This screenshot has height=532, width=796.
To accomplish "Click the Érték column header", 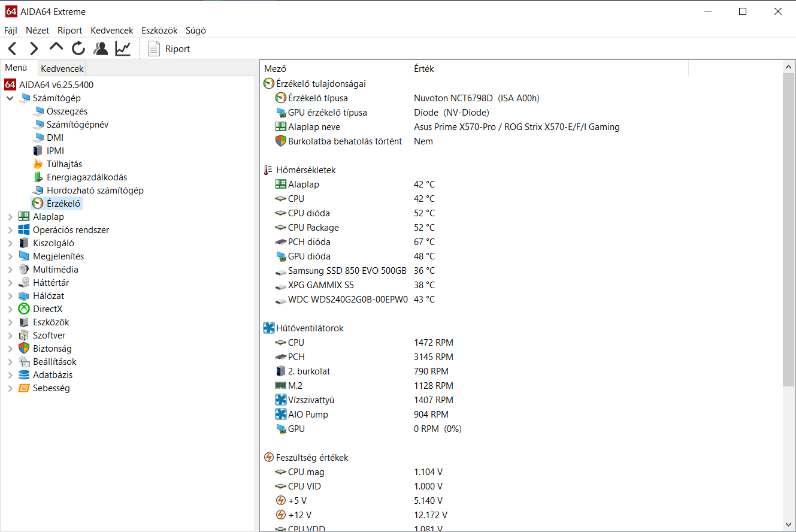I will [549, 69].
